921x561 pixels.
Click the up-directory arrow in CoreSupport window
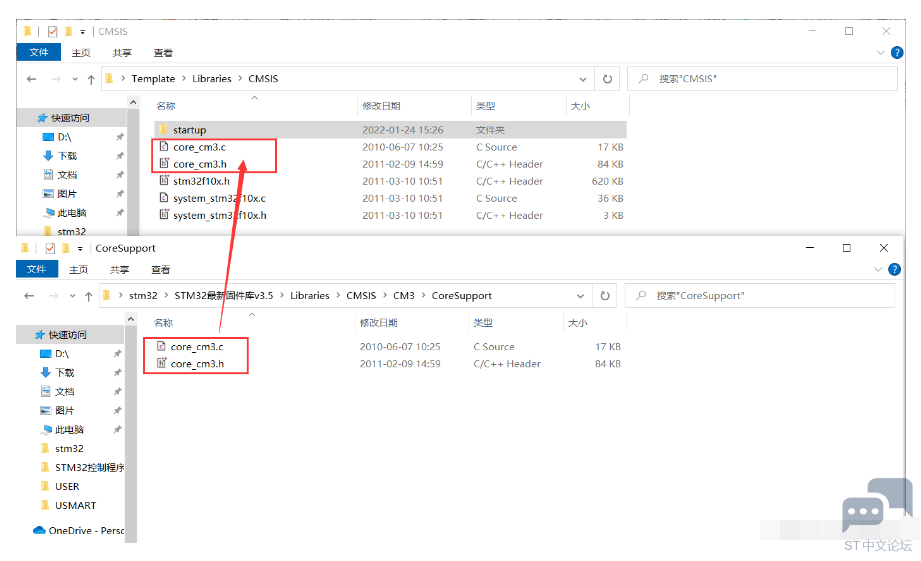tap(89, 296)
